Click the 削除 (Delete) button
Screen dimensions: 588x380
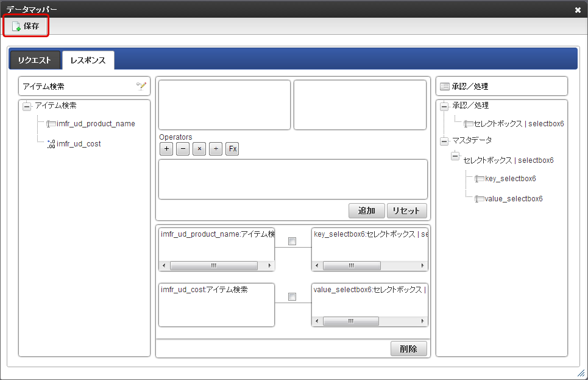click(408, 349)
